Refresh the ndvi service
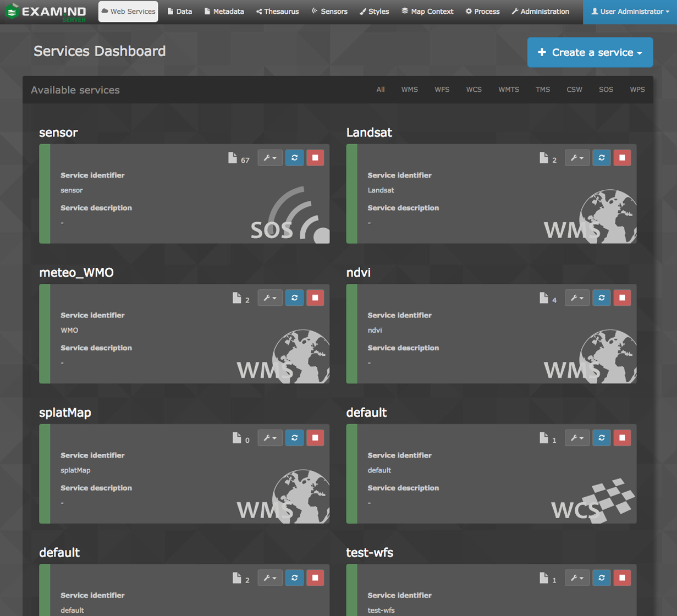 coord(602,298)
